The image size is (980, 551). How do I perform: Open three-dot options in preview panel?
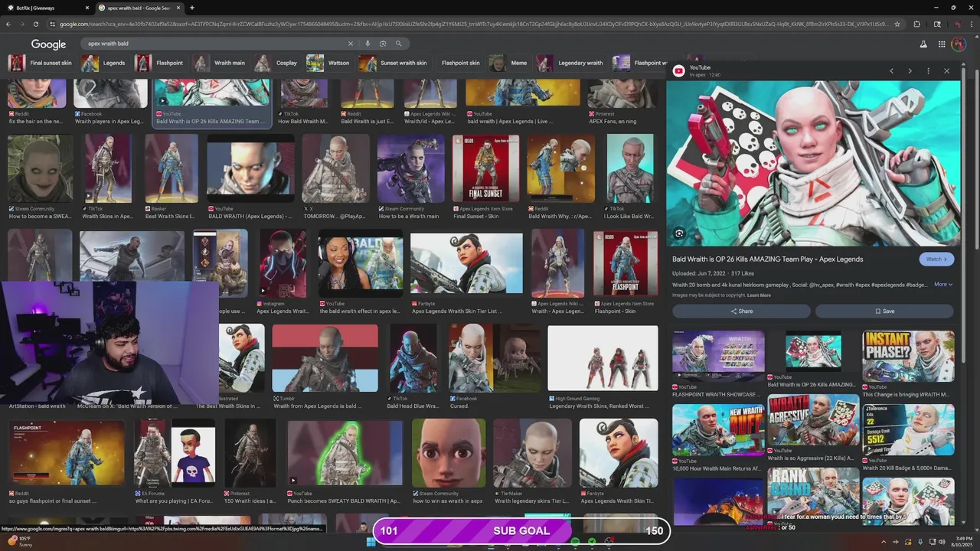click(928, 71)
